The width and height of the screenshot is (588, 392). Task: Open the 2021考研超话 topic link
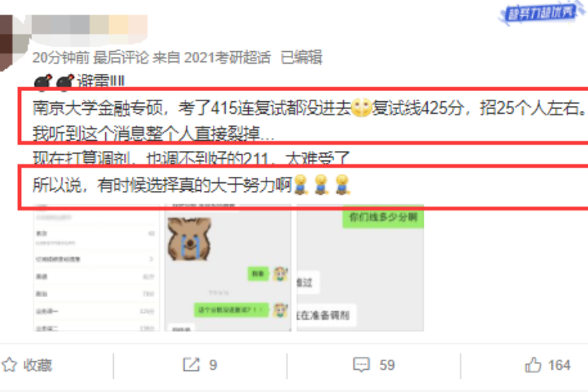(x=227, y=57)
